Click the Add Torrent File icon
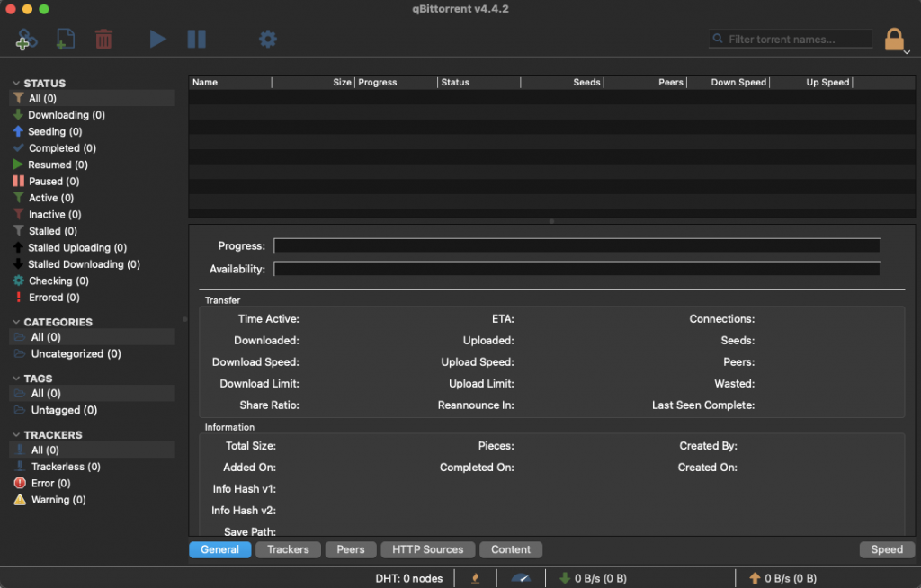This screenshot has width=921, height=588. 65,39
